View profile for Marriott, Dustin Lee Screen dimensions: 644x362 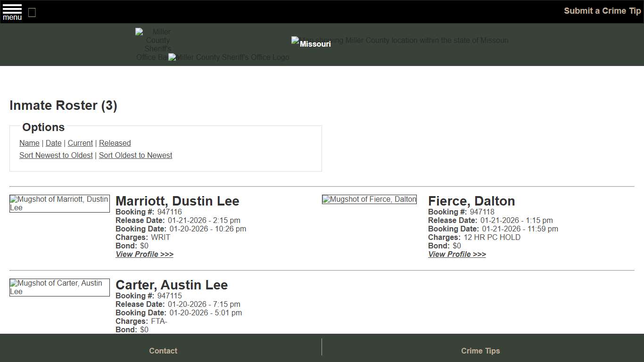[x=144, y=254]
